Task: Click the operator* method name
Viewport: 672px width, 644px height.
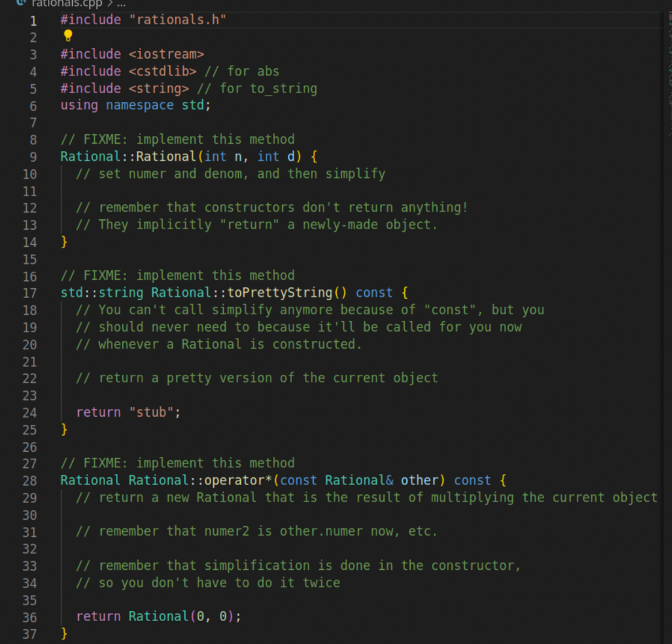Action: pos(238,481)
